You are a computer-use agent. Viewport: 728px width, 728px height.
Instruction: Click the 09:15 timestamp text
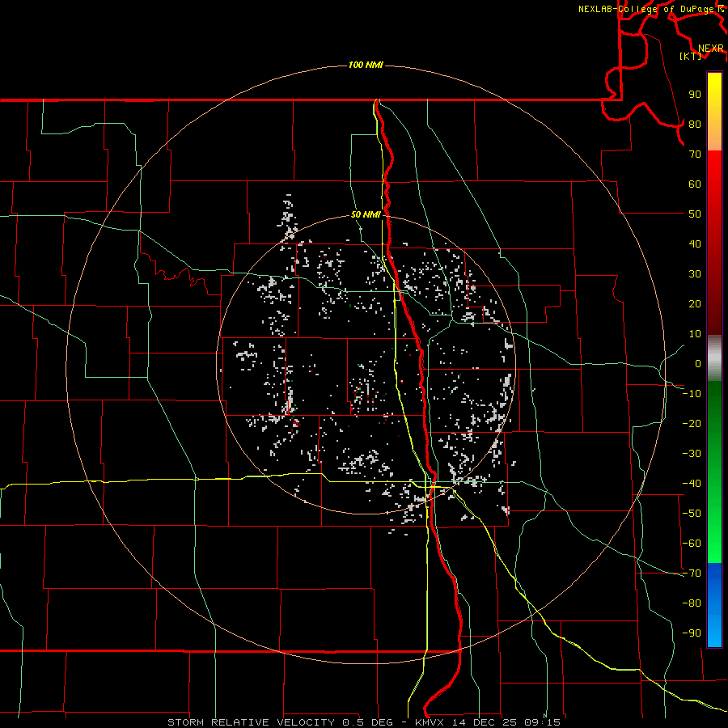pos(542,722)
